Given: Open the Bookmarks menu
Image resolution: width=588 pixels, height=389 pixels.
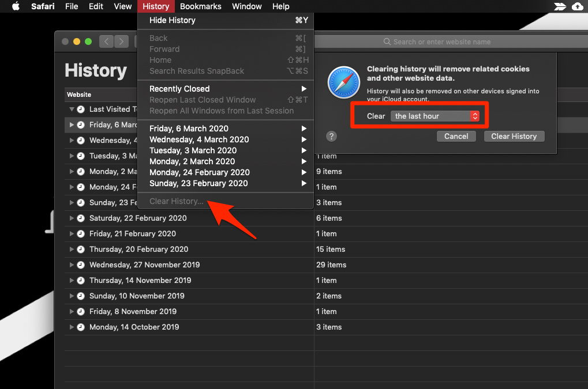Looking at the screenshot, I should 200,6.
